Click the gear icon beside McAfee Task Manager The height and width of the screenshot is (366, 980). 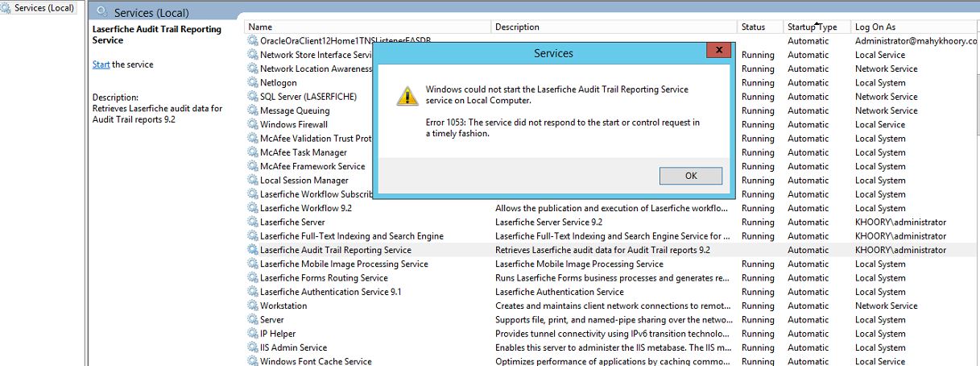point(253,152)
